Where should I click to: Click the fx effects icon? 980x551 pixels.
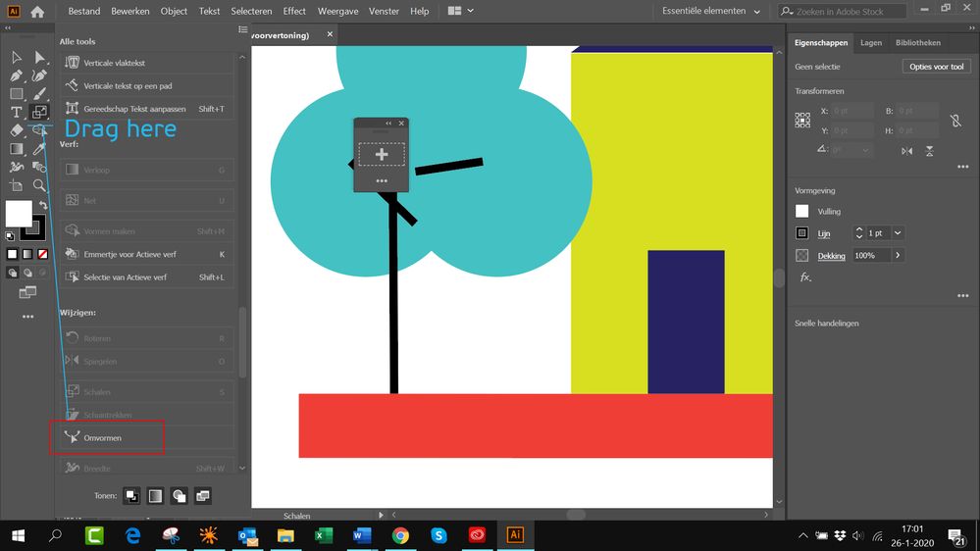point(805,277)
